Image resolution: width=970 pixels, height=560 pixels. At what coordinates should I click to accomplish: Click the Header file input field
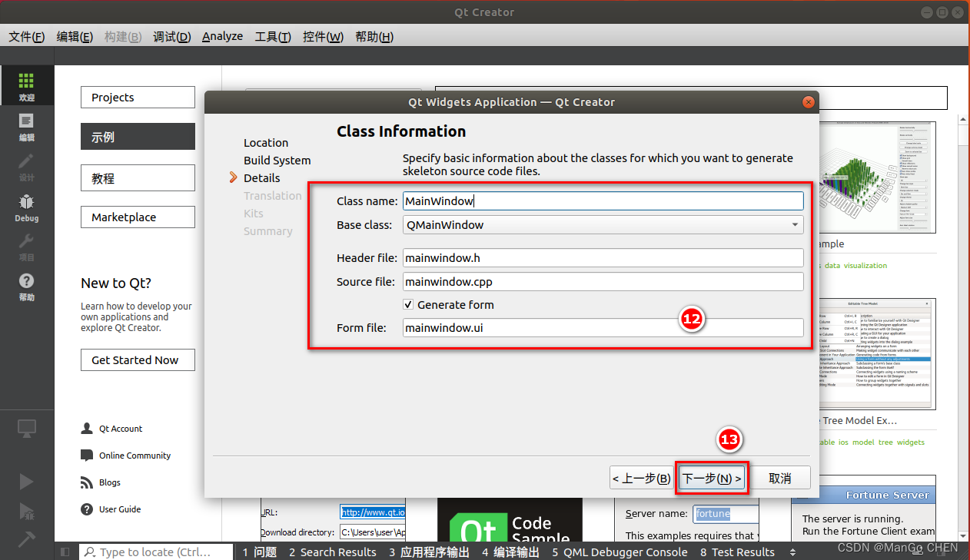pos(603,258)
